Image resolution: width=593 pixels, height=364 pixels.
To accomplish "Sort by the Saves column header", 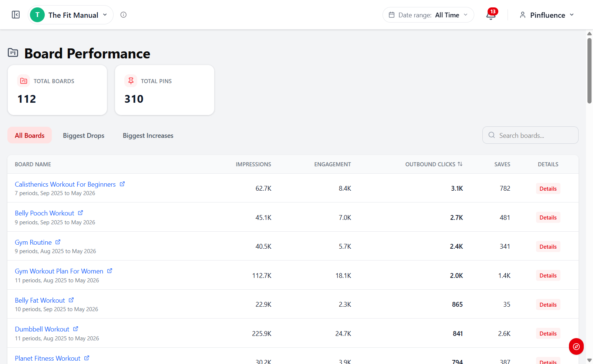I will [502, 164].
